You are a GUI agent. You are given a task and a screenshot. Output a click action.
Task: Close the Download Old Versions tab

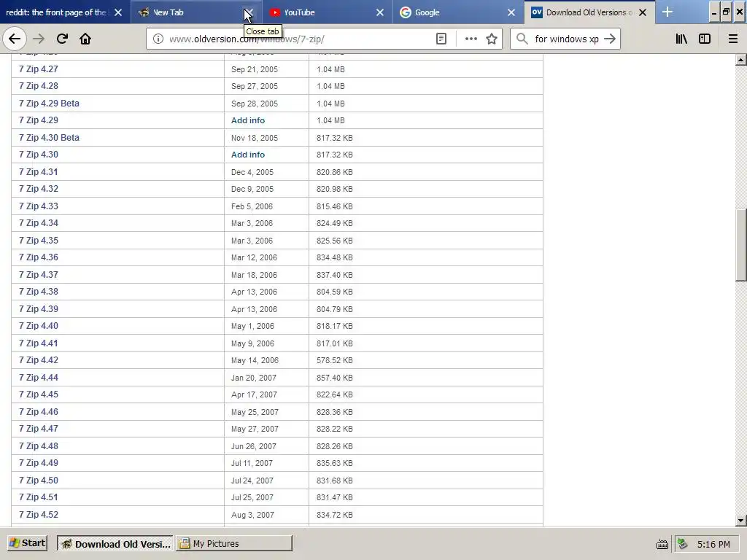pos(643,12)
